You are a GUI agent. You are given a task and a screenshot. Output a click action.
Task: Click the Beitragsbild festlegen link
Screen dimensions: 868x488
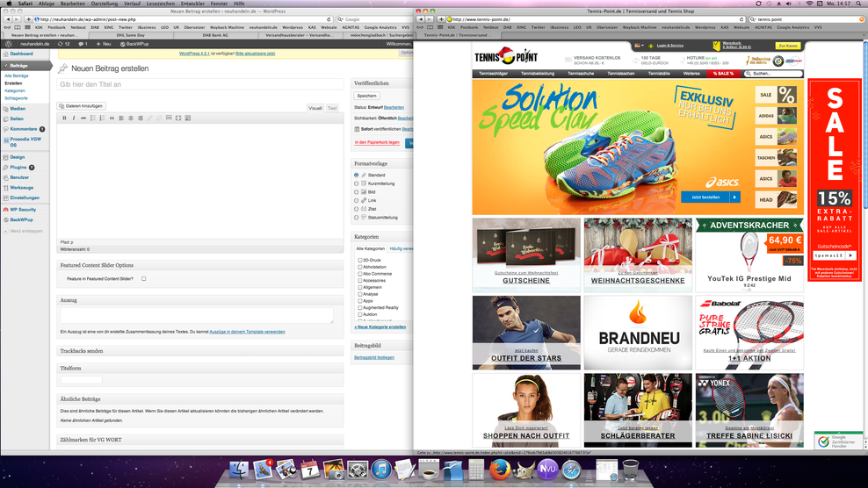[x=374, y=357]
